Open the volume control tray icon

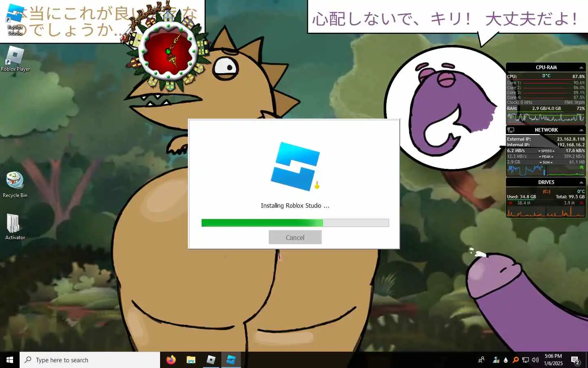535,360
